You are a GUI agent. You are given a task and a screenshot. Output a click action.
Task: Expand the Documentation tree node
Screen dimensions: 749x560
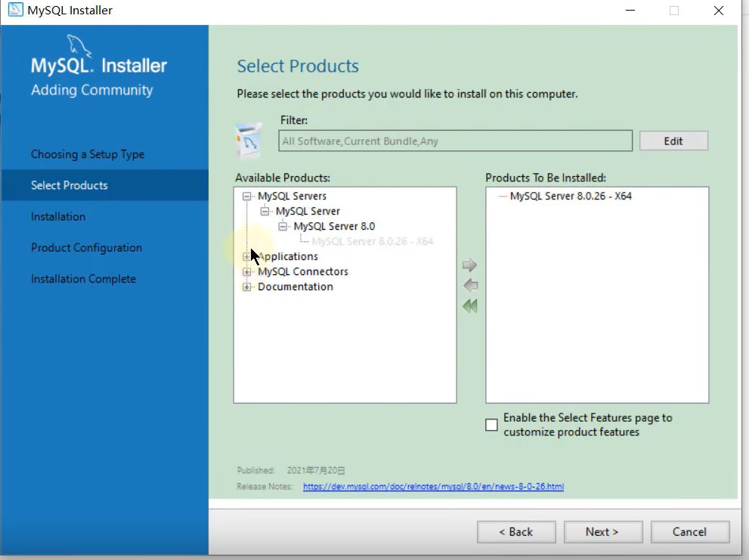click(x=246, y=286)
